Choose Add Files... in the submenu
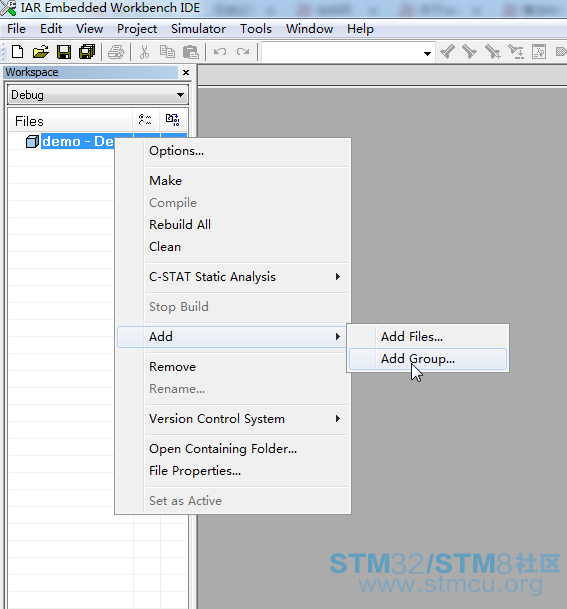The width and height of the screenshot is (567, 609). point(428,336)
